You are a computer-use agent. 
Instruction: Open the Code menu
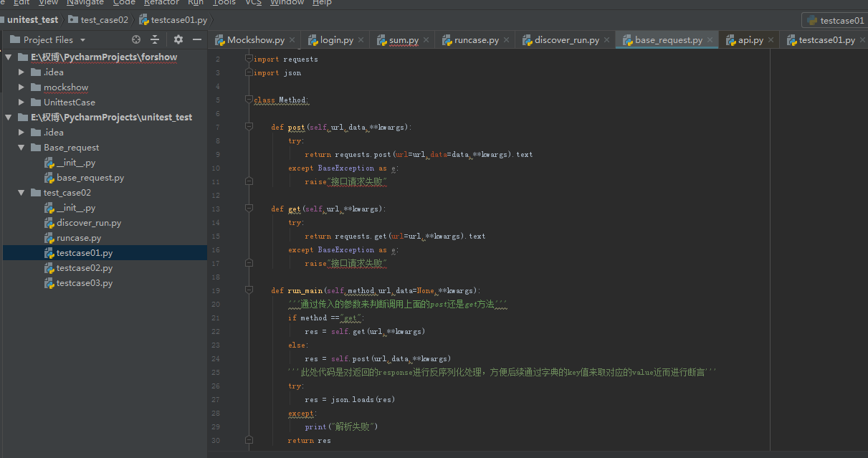click(x=124, y=3)
